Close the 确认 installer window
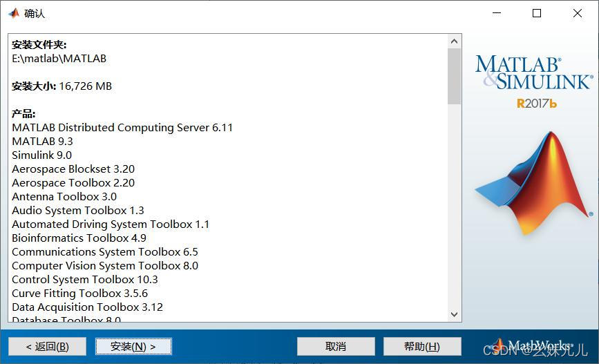The width and height of the screenshot is (599, 364). coord(578,13)
